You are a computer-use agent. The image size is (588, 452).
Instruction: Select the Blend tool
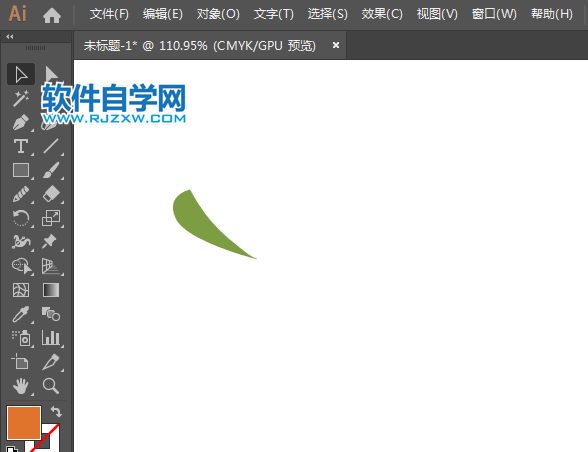(51, 314)
